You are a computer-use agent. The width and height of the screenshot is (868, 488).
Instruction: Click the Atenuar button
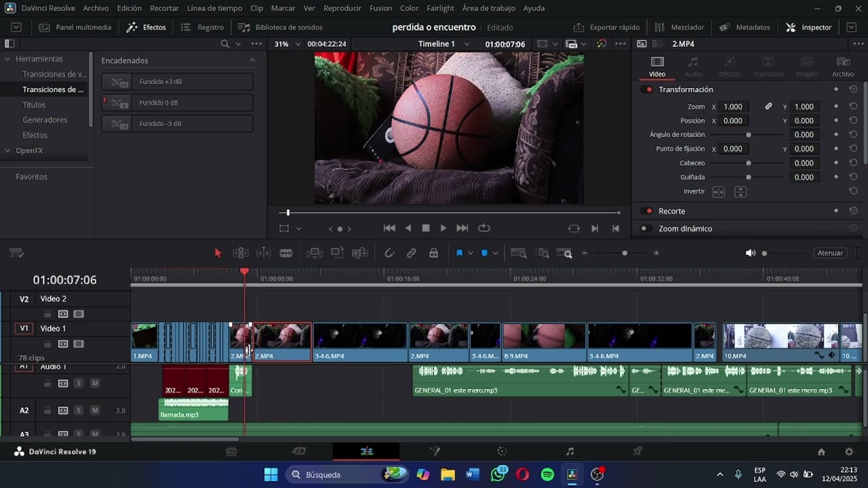click(x=830, y=253)
